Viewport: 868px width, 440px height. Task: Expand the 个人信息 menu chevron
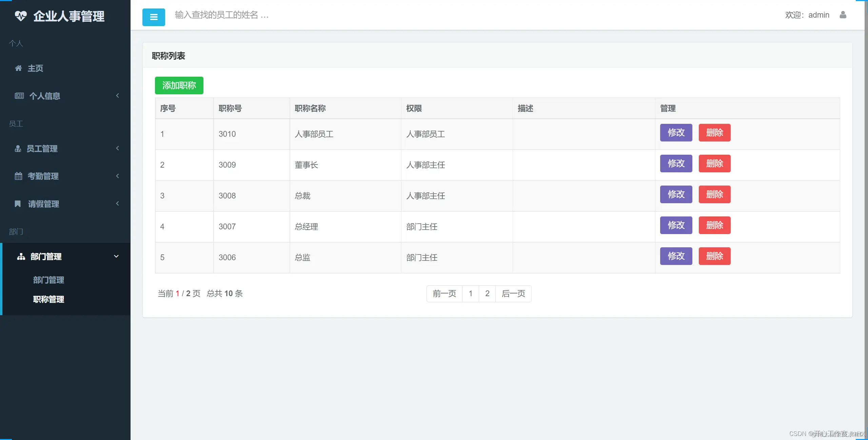click(x=118, y=96)
